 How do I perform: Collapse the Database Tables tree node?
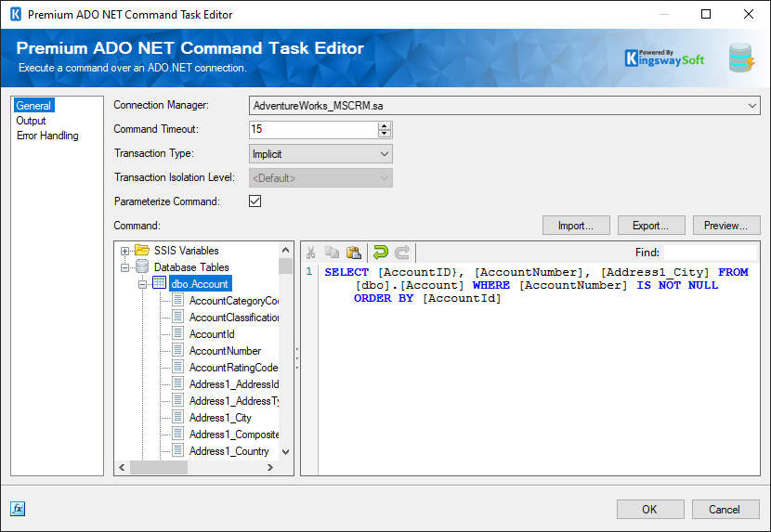pos(124,267)
